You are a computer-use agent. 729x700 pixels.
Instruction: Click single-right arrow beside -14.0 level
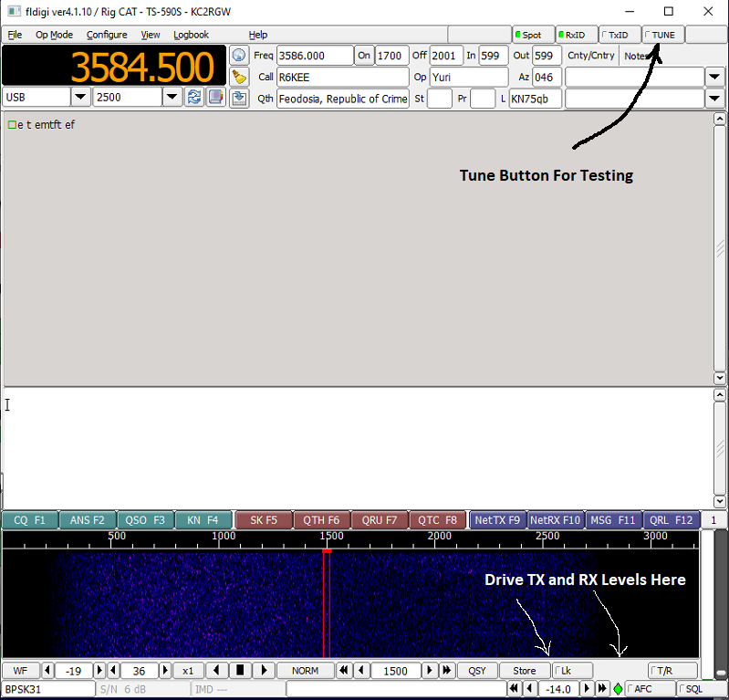click(x=587, y=688)
